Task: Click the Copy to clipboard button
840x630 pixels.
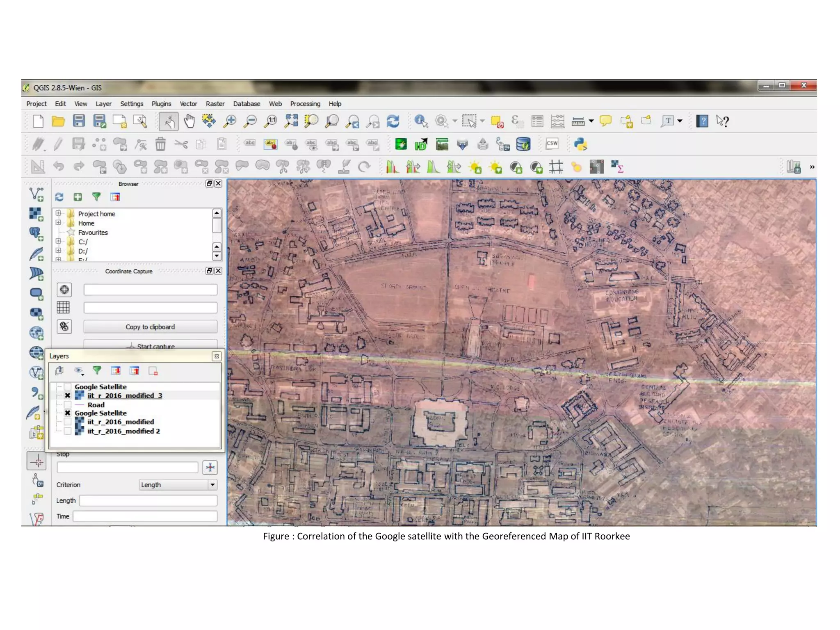Action: tap(151, 327)
